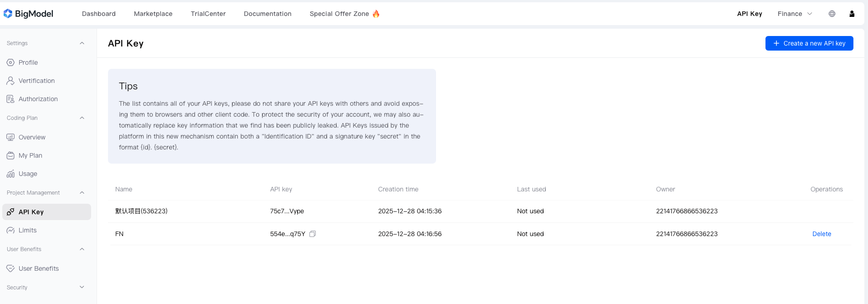Collapse the Settings section
The image size is (868, 304).
(82, 43)
